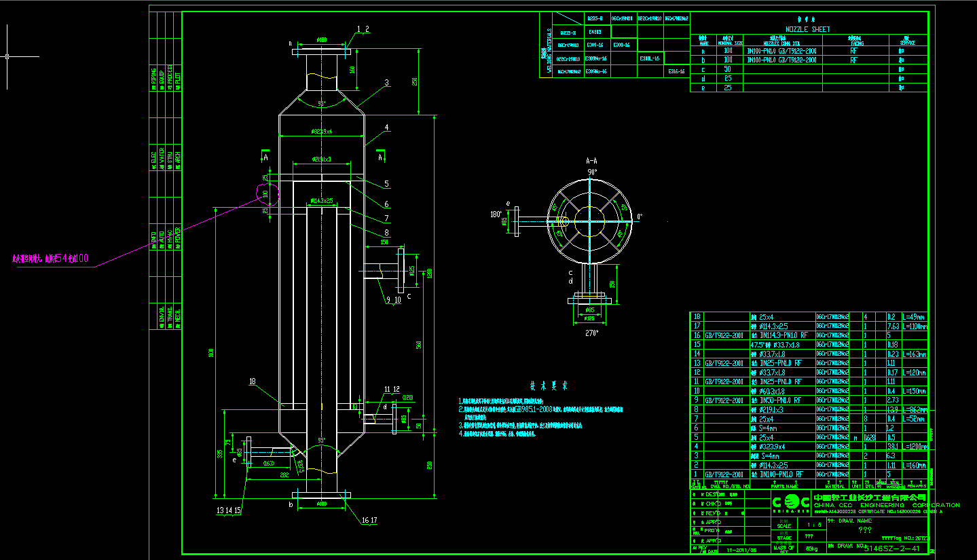Click balloon callout 3 beside the top cone

386,83
